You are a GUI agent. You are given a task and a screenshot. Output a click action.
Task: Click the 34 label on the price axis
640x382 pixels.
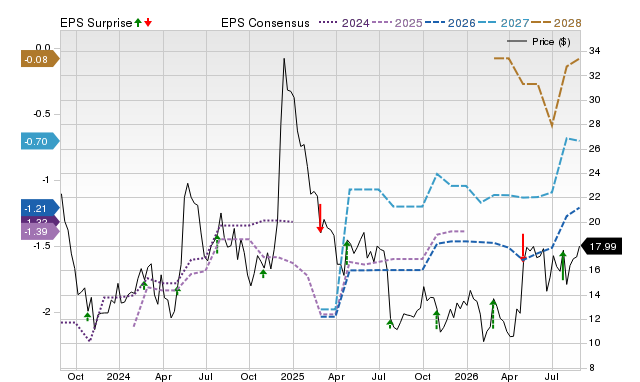pyautogui.click(x=594, y=51)
